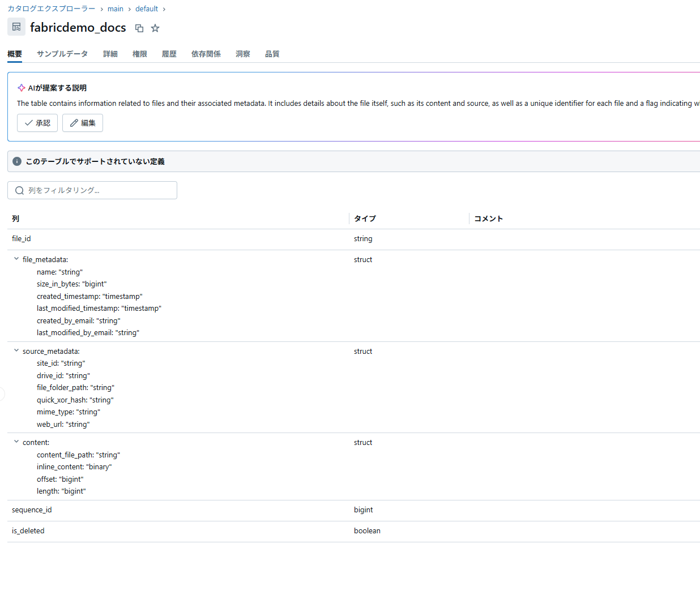Navigate to default schema breadcrumb
The height and width of the screenshot is (595, 700).
[147, 8]
